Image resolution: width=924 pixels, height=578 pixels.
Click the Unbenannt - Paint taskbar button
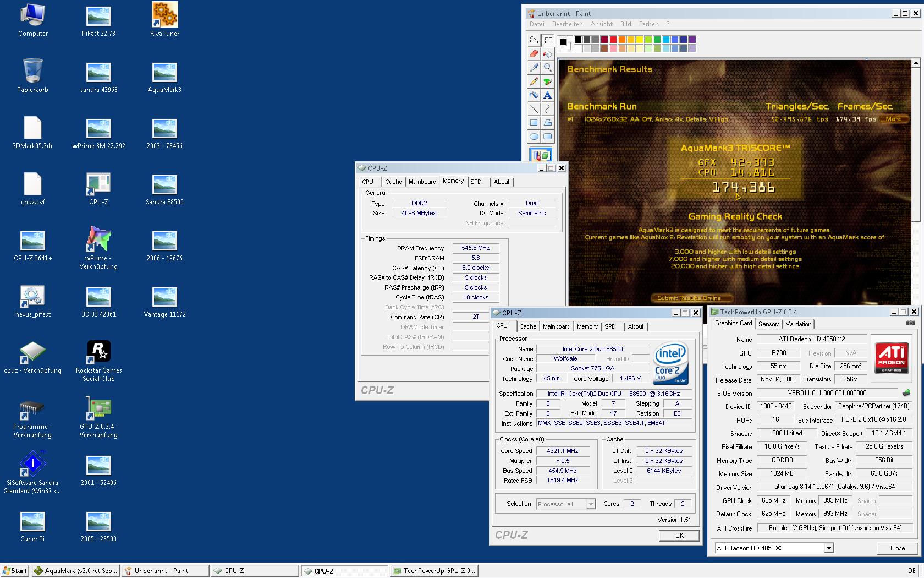pos(165,571)
